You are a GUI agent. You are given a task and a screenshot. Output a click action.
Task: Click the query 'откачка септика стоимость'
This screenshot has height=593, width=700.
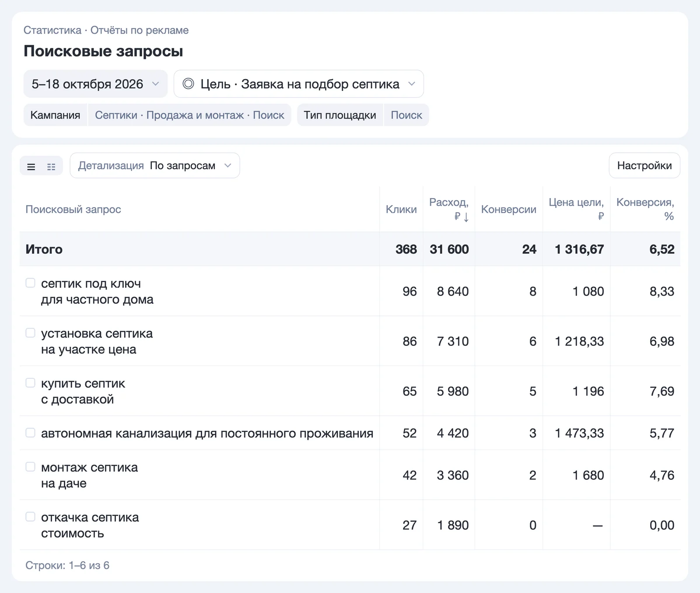(90, 525)
